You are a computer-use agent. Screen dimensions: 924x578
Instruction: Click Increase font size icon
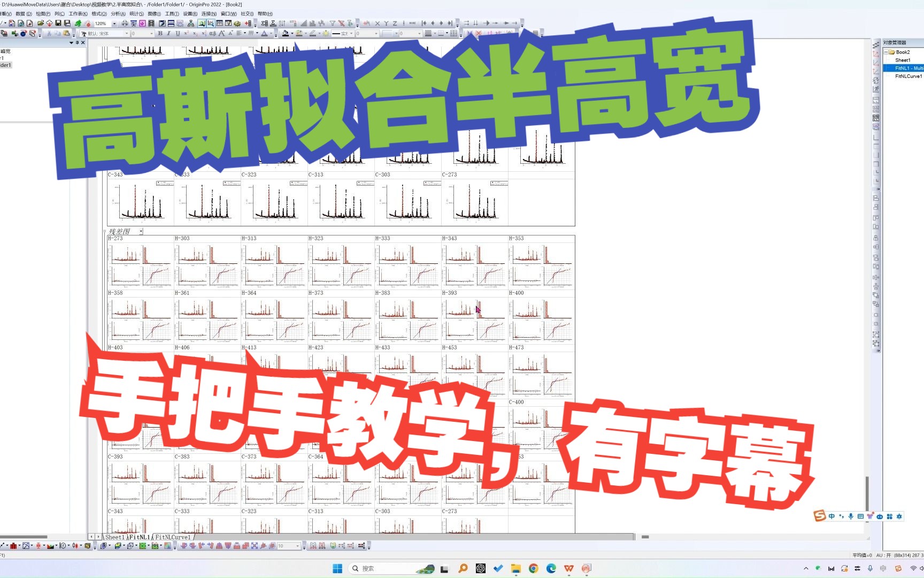[x=221, y=33]
